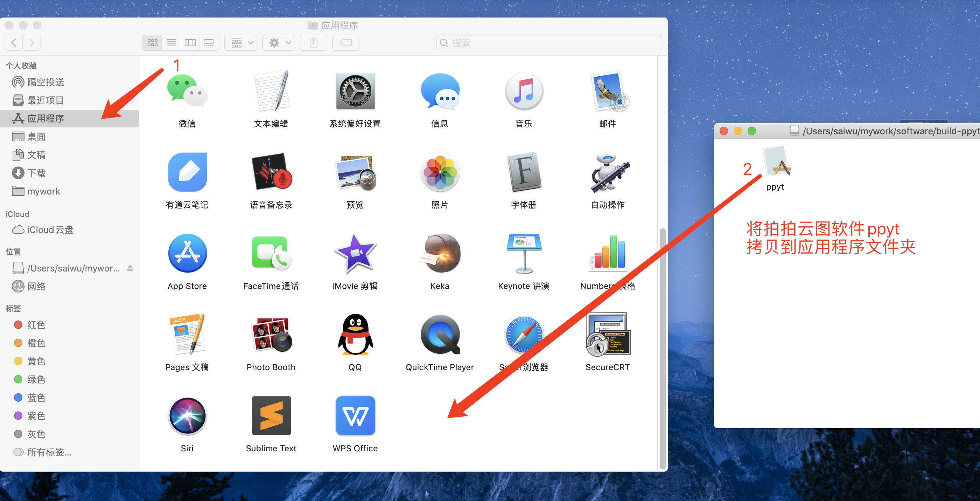980x501 pixels.
Task: Select the blue tag 蓝色
Action: (x=69, y=397)
